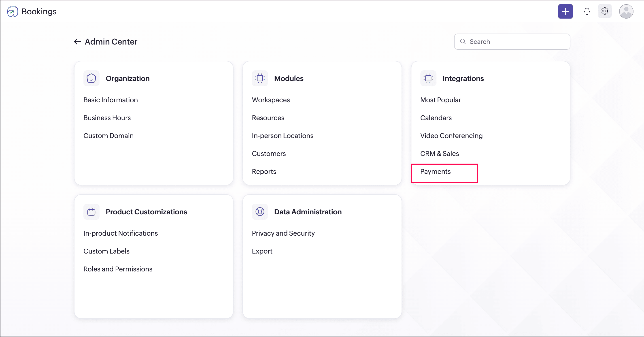Open the notifications bell
Screen dimensions: 644x337
[587, 11]
